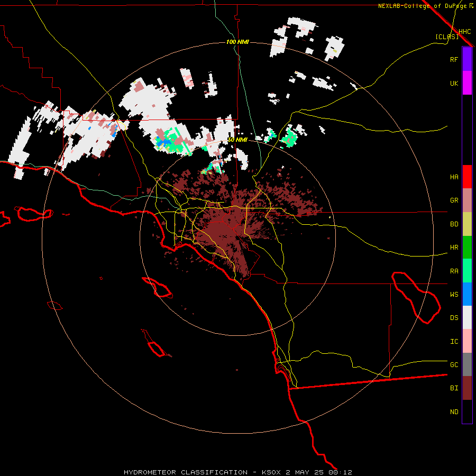
Task: Click the ND legend label
Action: (454, 412)
